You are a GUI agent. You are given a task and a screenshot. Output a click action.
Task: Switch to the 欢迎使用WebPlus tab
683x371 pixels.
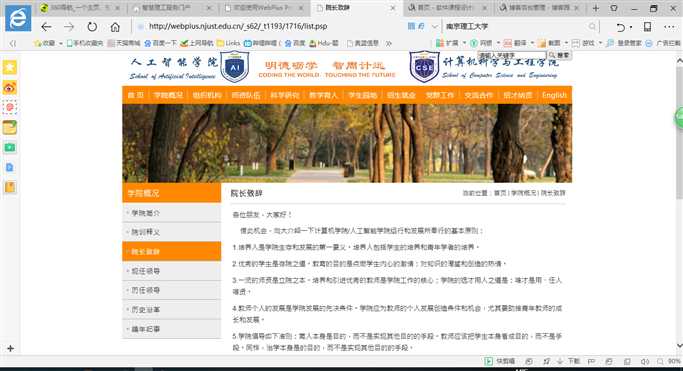(264, 8)
